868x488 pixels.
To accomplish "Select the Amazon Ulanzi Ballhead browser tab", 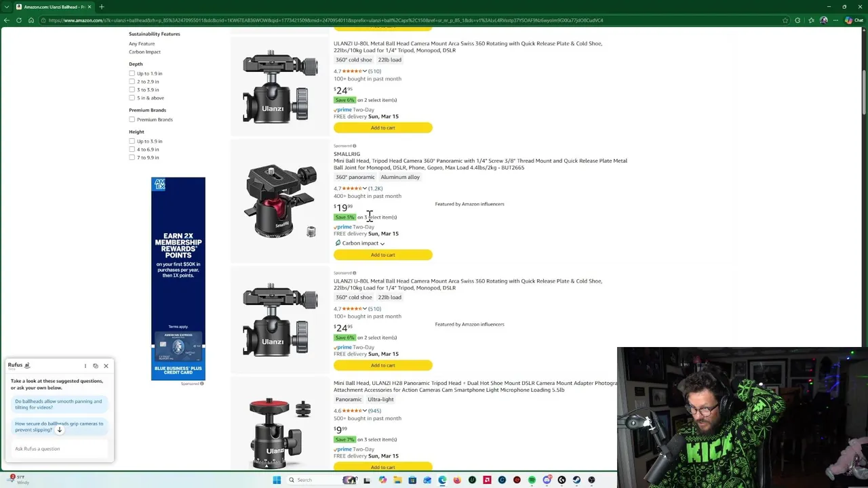I will click(x=53, y=7).
